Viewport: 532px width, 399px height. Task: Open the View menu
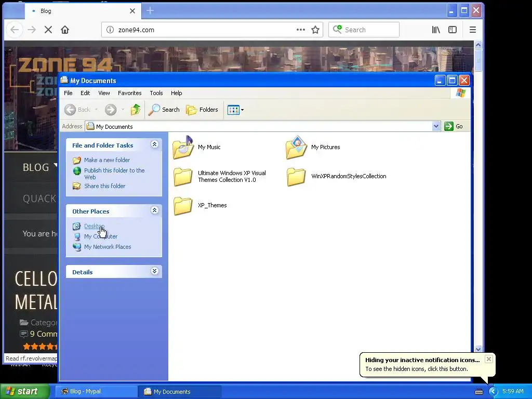click(104, 93)
